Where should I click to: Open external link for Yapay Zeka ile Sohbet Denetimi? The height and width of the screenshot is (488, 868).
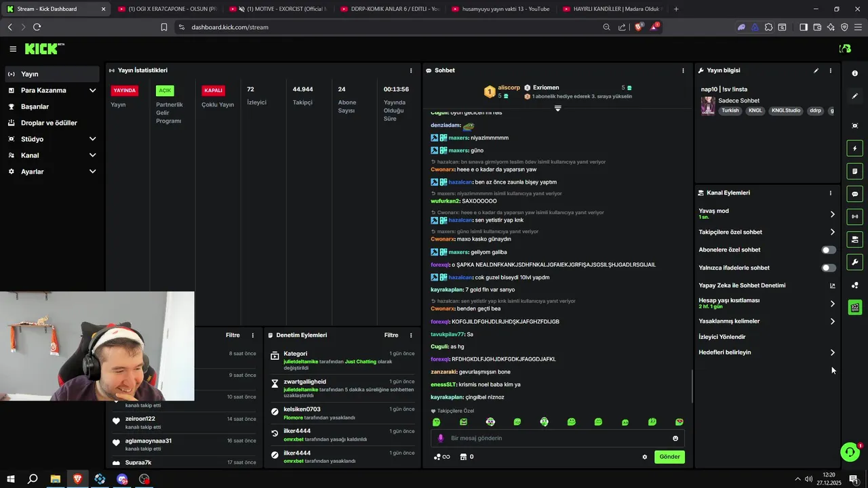click(x=833, y=286)
